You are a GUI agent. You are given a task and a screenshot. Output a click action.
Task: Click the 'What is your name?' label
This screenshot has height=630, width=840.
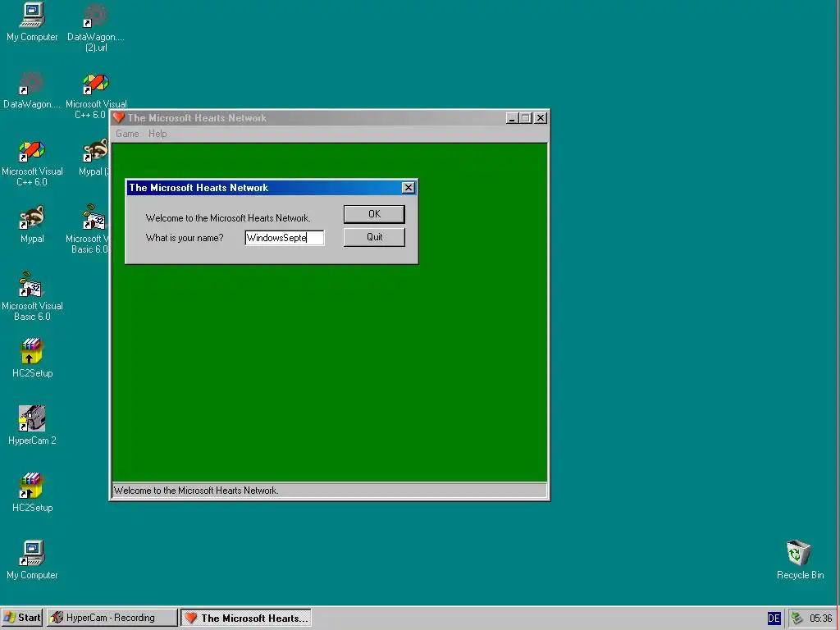click(185, 238)
